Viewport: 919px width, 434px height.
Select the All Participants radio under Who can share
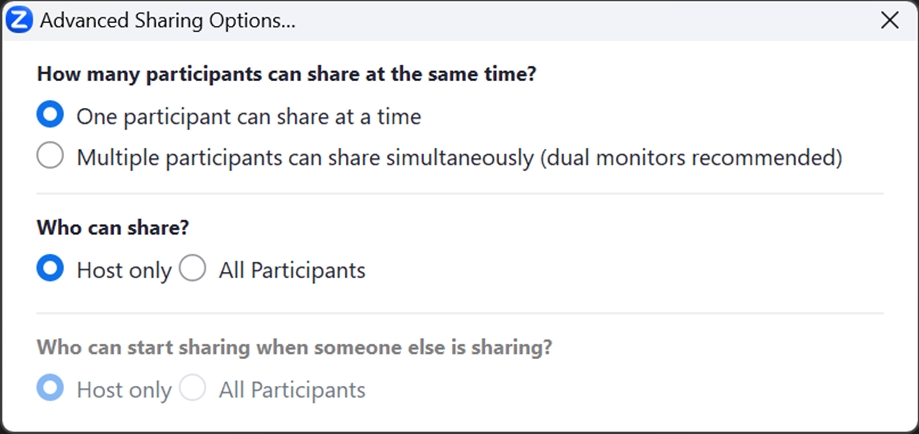click(x=192, y=268)
